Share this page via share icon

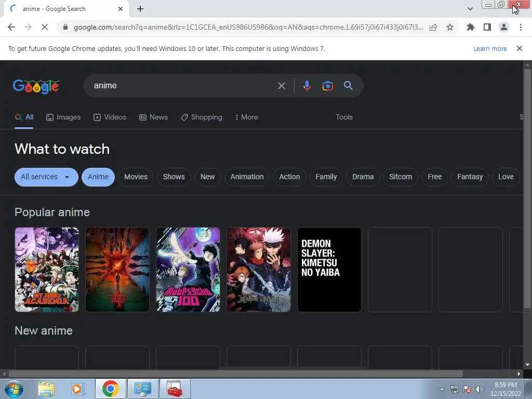433,27
